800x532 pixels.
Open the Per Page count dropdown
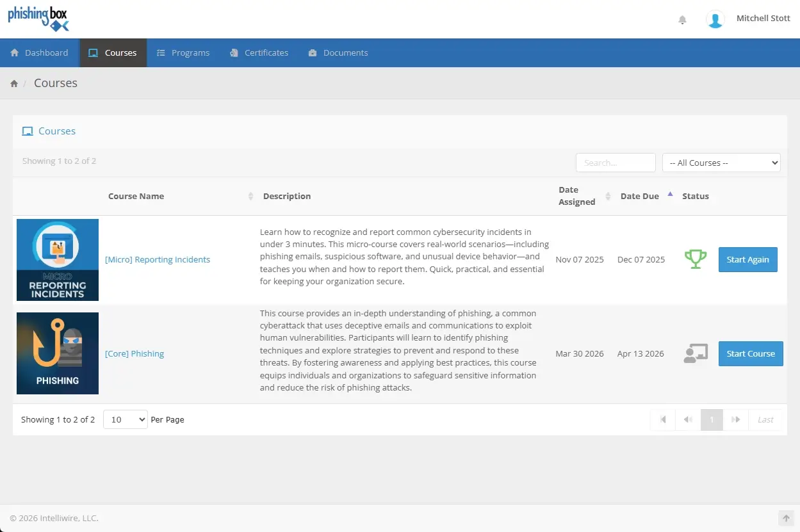coord(126,419)
